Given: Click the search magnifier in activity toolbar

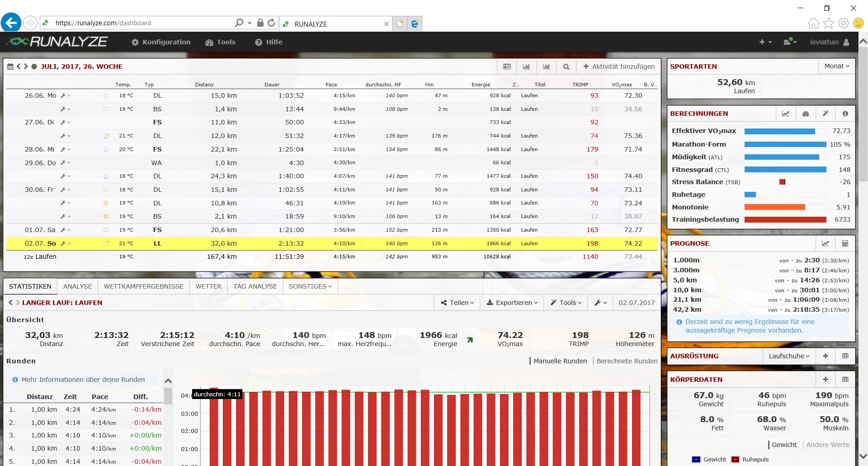Looking at the screenshot, I should [x=566, y=67].
